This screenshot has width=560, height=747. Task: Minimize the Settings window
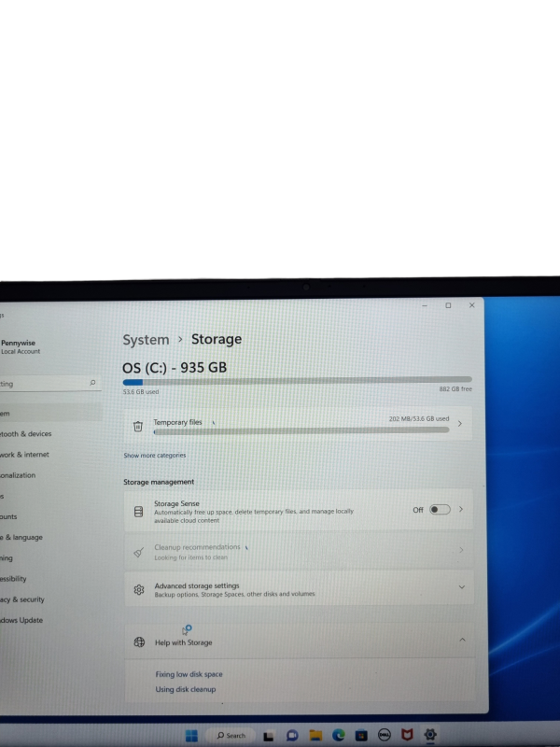pos(425,305)
